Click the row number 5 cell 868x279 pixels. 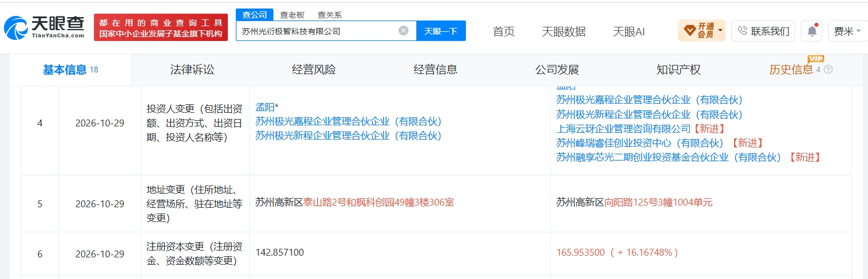click(40, 203)
